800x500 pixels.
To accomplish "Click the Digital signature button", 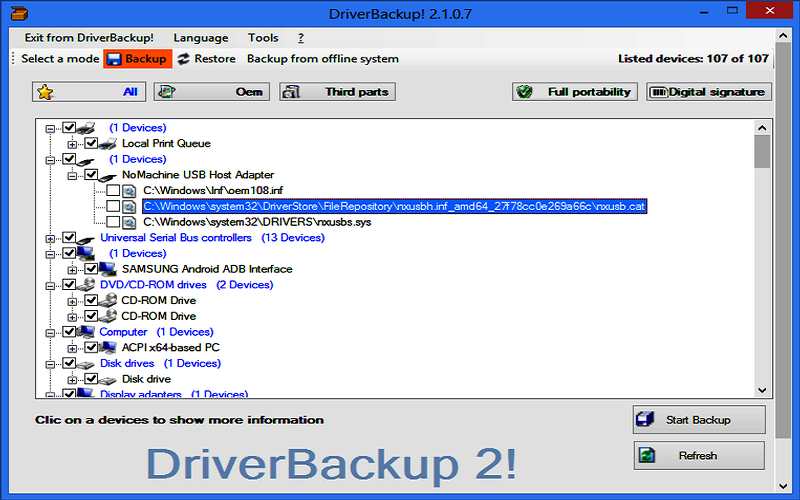I will [x=709, y=92].
